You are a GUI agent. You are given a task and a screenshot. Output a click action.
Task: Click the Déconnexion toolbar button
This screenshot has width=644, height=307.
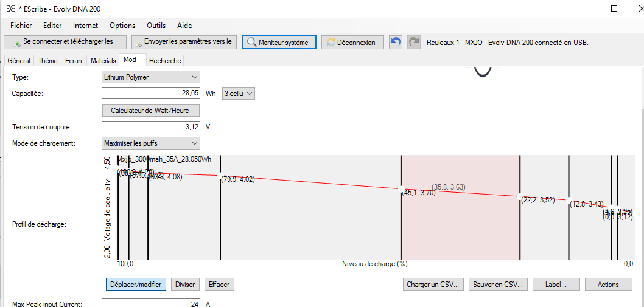(x=352, y=42)
